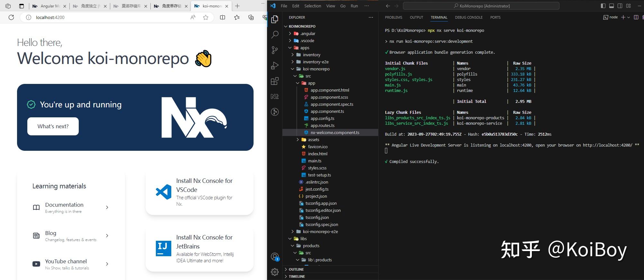Open the Run and Debug view
Image resolution: width=644 pixels, height=280 pixels.
pos(275,66)
